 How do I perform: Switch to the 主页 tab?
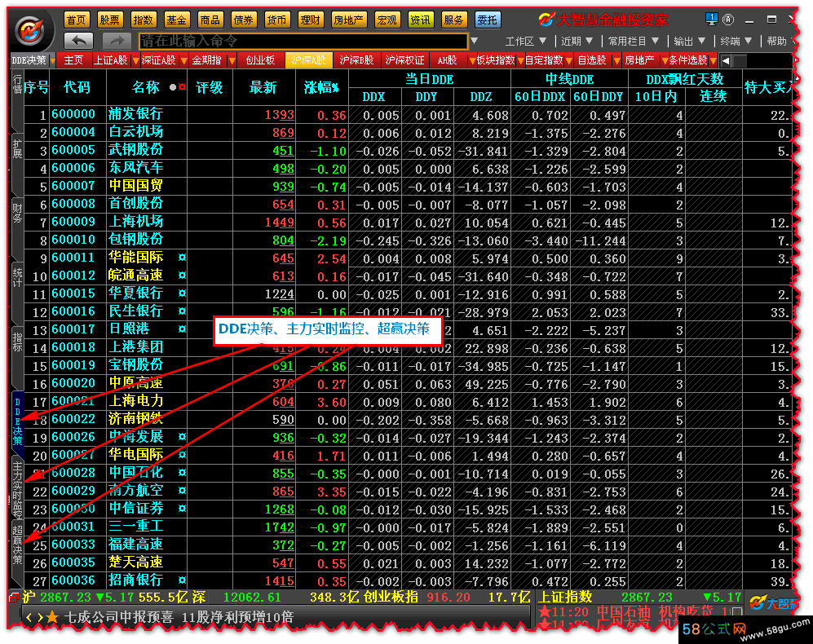tap(73, 60)
